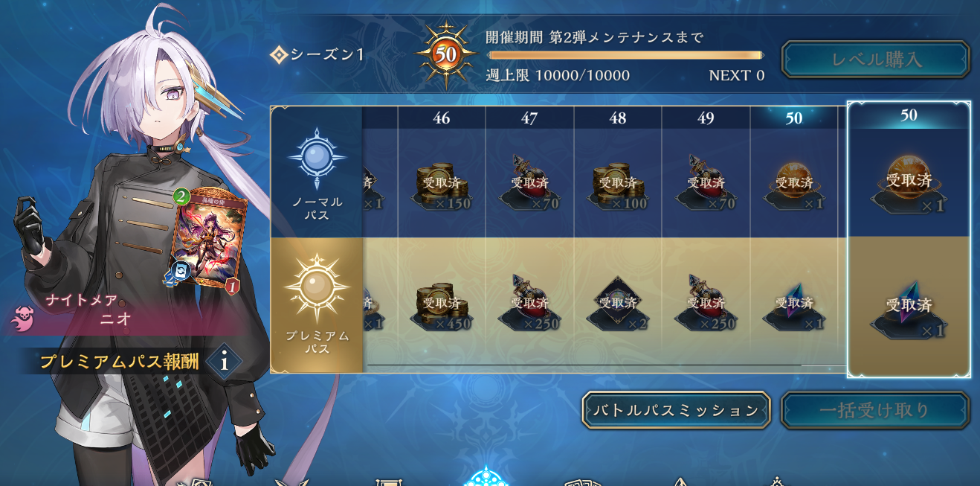
Task: Select the level 49 premium pass potion reward
Action: [705, 303]
